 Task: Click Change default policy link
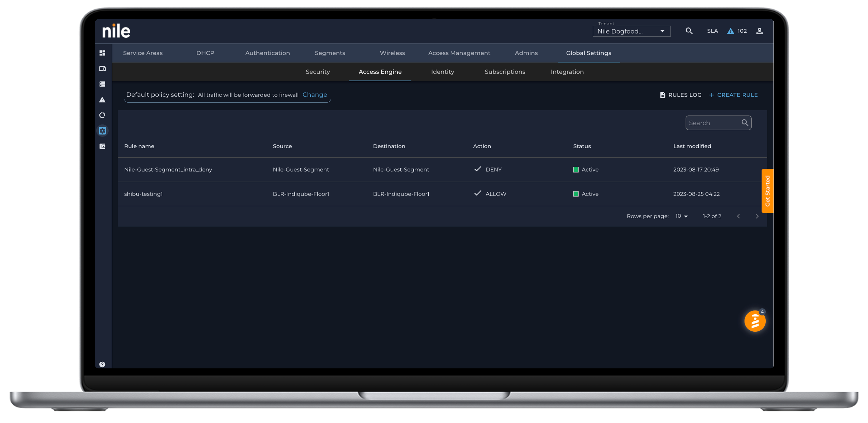[x=314, y=95]
